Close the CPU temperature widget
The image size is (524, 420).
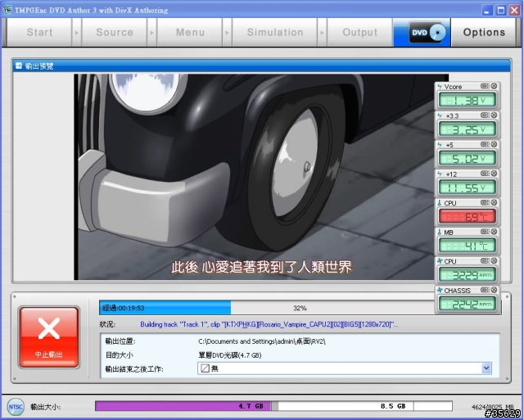494,202
